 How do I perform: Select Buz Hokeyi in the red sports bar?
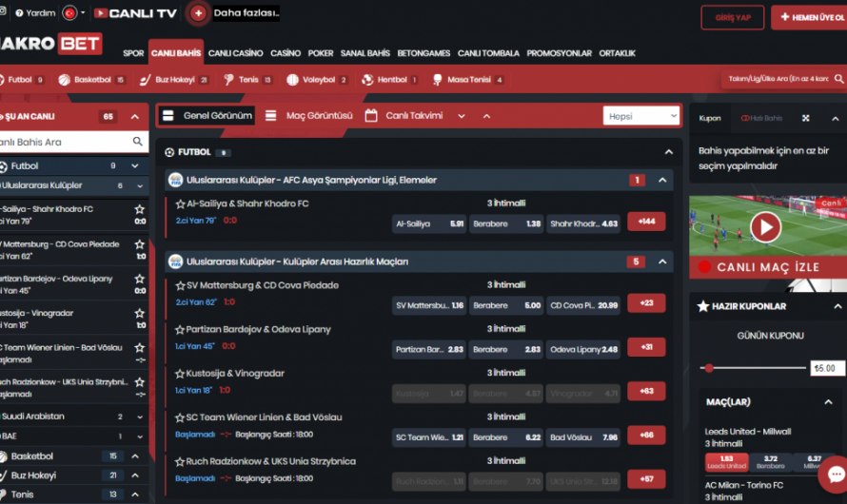[x=174, y=80]
